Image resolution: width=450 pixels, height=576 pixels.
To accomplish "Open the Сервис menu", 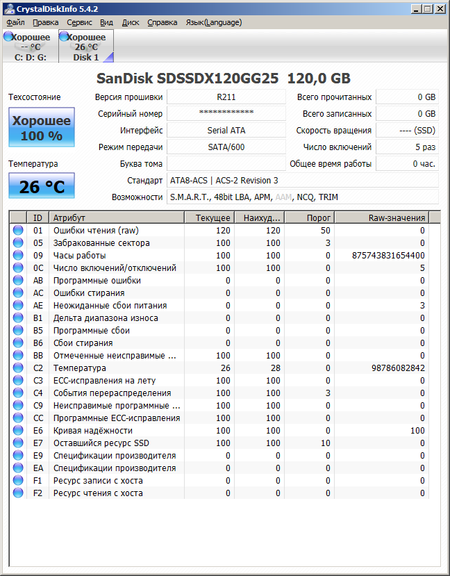I will tap(79, 22).
